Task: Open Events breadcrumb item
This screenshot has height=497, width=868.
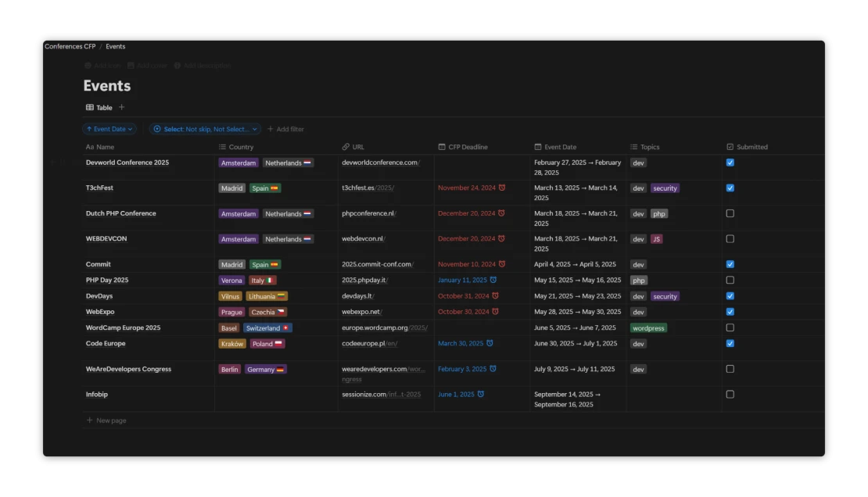Action: [x=115, y=46]
